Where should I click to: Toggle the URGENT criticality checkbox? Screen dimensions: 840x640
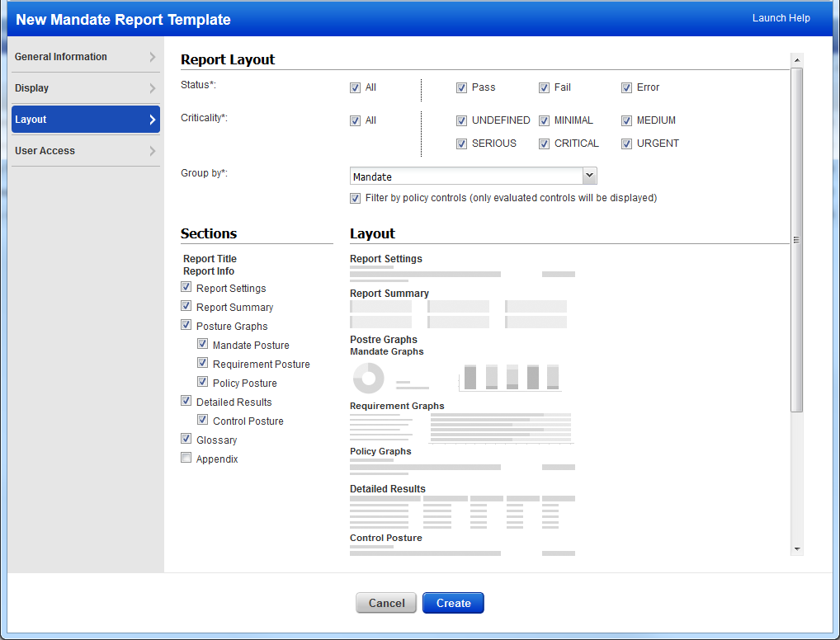[627, 143]
